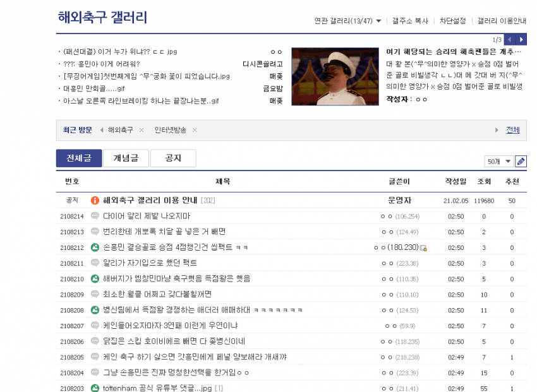Click speech bubble icon of post 2108214
537x392 pixels.
pyautogui.click(x=95, y=216)
